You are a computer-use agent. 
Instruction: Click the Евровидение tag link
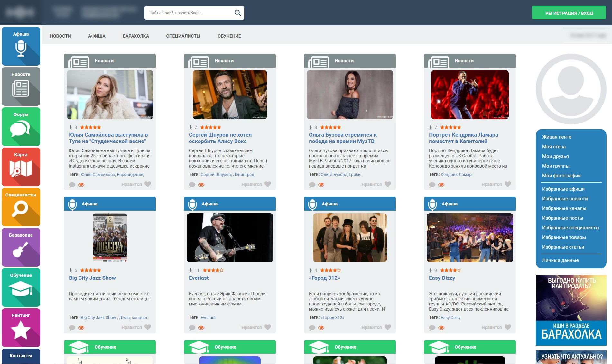(130, 175)
